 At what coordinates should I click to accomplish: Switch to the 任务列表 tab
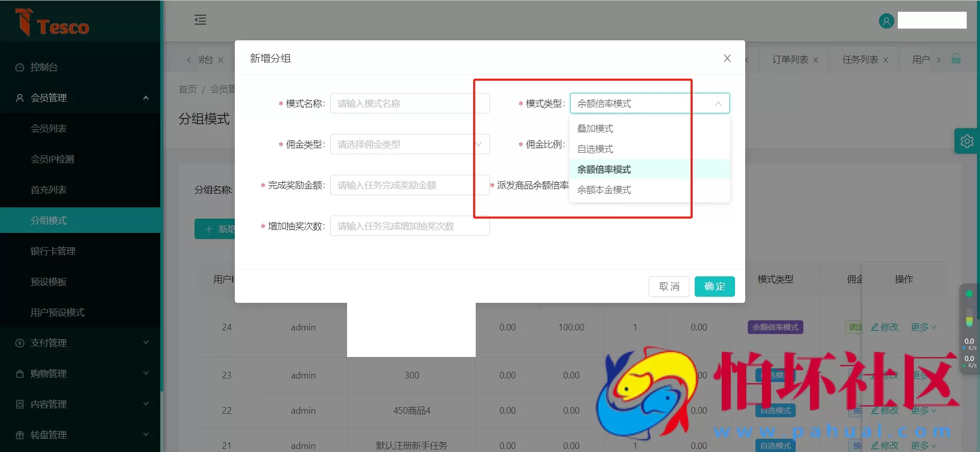(860, 60)
